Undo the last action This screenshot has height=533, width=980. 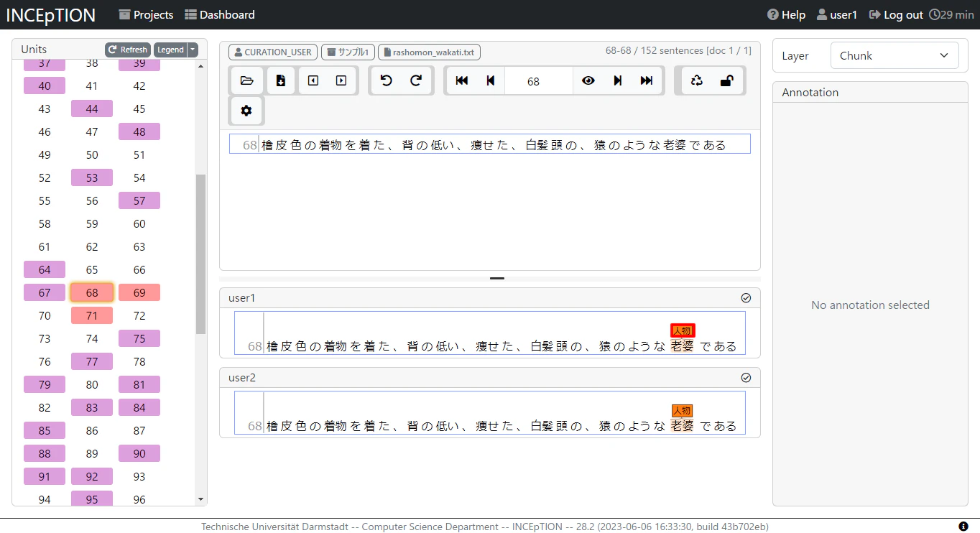(387, 80)
